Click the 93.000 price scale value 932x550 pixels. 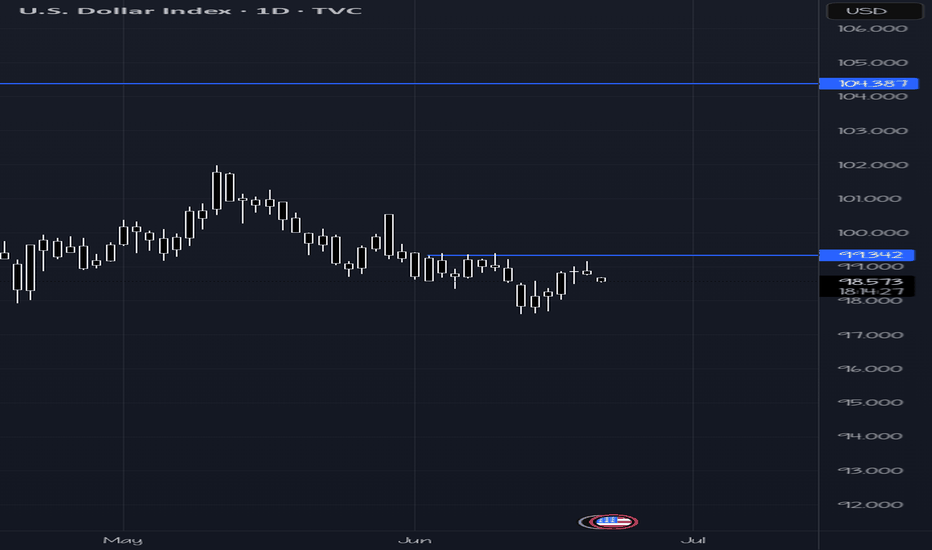pos(871,470)
